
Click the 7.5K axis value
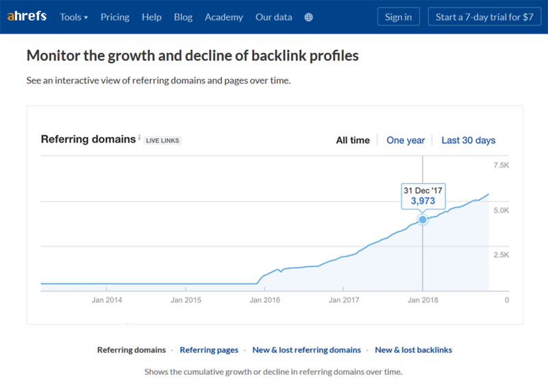[501, 165]
